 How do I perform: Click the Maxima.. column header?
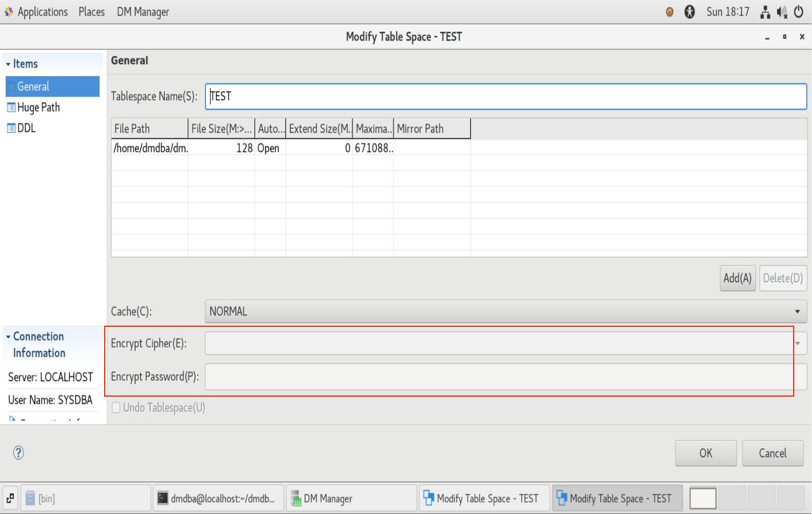click(x=374, y=129)
